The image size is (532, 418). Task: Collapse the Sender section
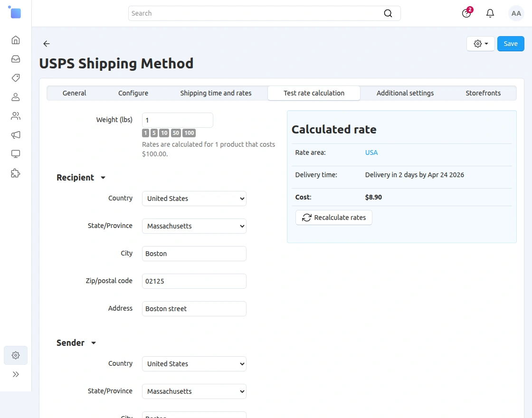coord(76,342)
